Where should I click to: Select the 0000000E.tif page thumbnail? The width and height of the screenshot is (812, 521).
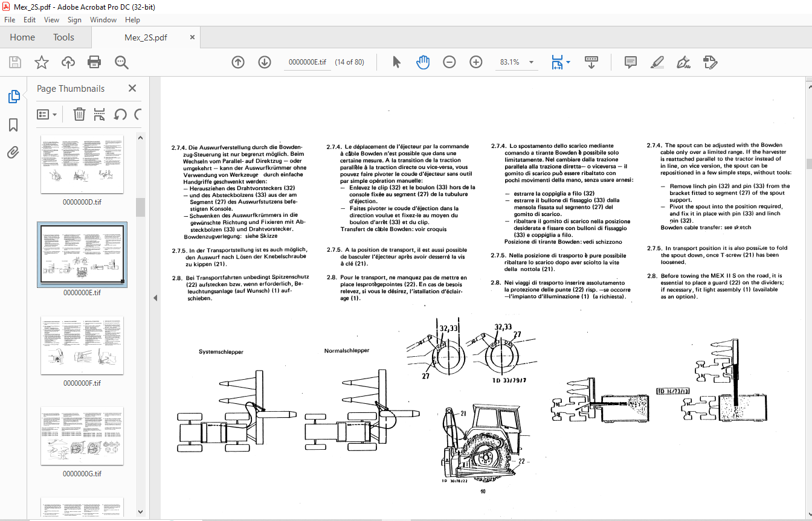pyautogui.click(x=82, y=254)
